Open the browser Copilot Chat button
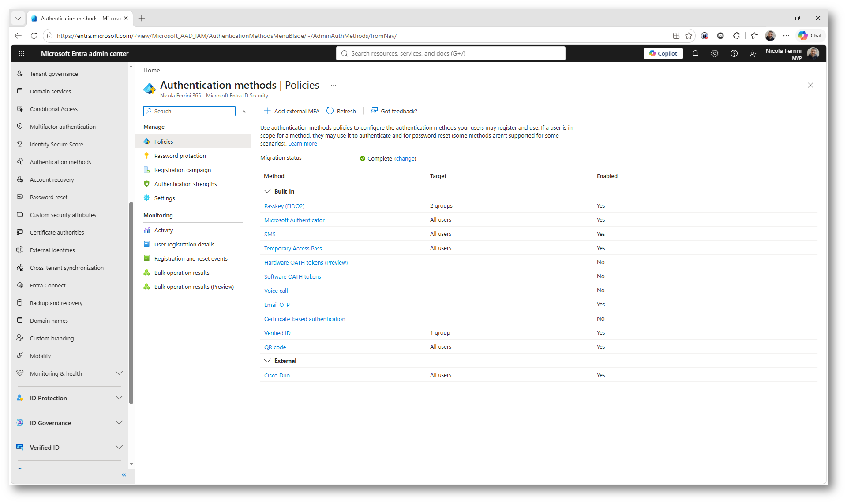The width and height of the screenshot is (847, 504). tap(810, 36)
